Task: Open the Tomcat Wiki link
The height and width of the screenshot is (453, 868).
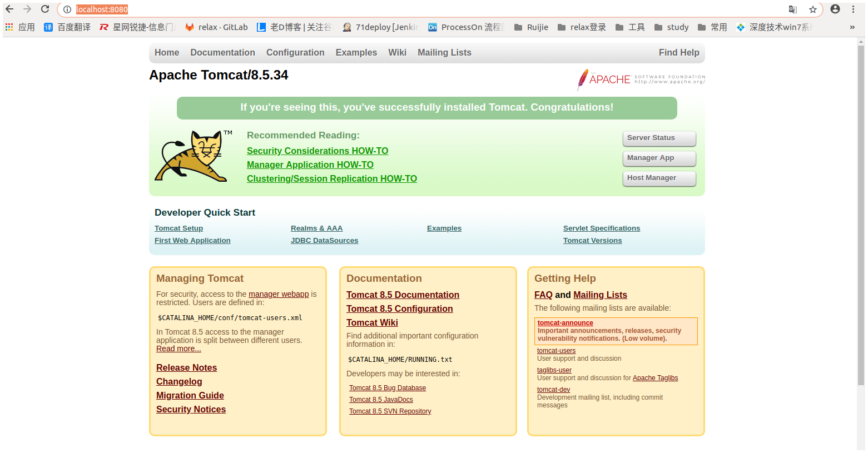Action: pyautogui.click(x=372, y=323)
